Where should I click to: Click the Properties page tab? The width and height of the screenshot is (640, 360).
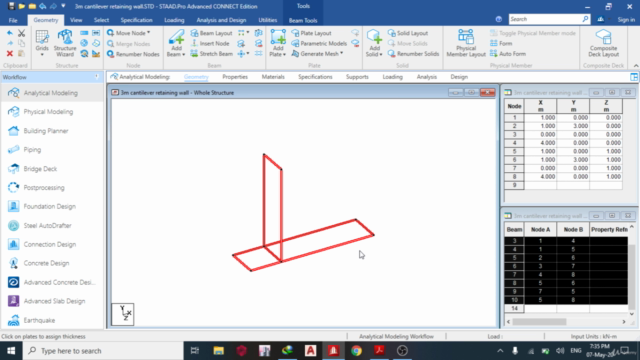235,77
